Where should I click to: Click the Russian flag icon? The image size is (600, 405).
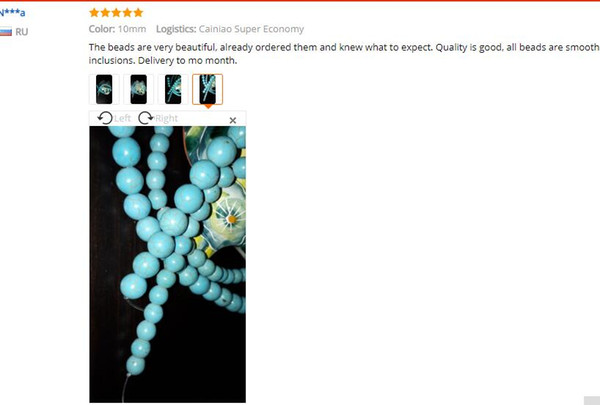[x=6, y=32]
